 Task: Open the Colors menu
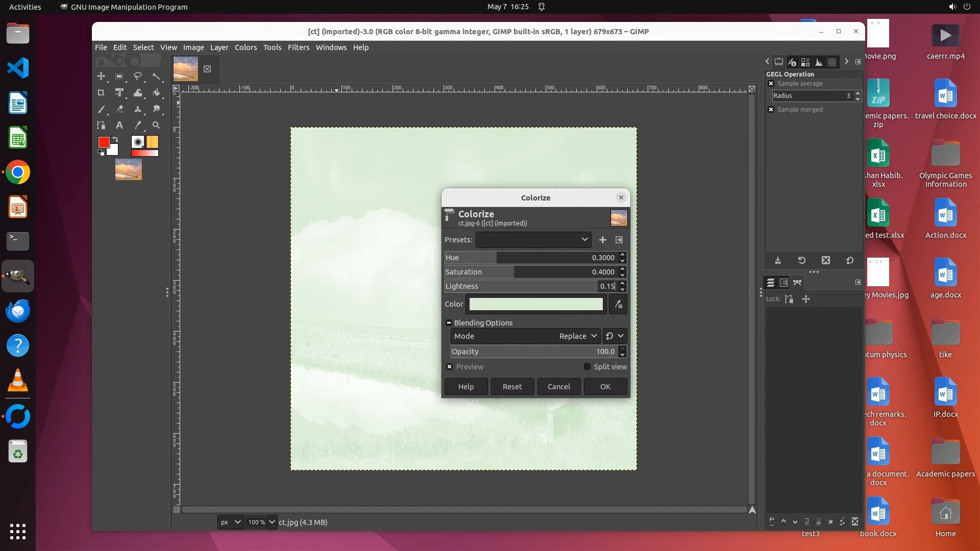[x=246, y=47]
